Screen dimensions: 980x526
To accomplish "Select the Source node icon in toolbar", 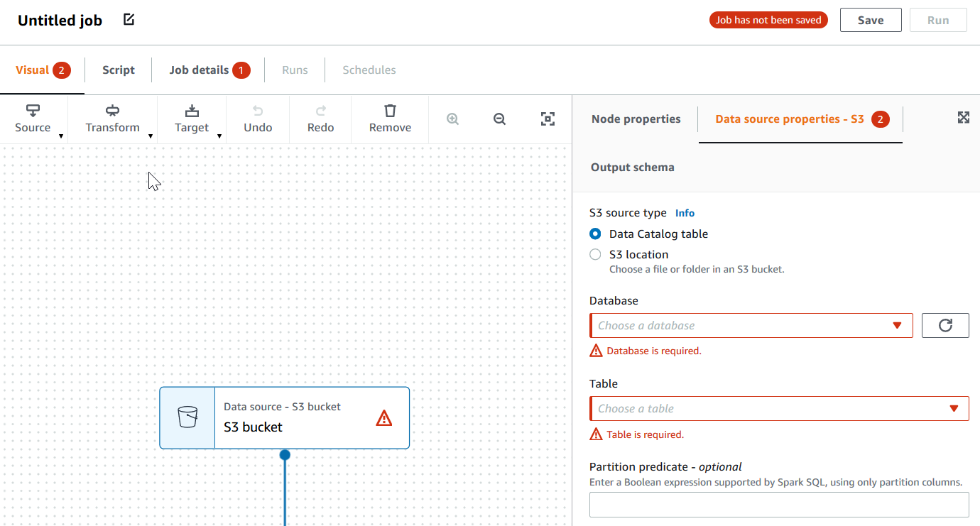I will pyautogui.click(x=33, y=111).
